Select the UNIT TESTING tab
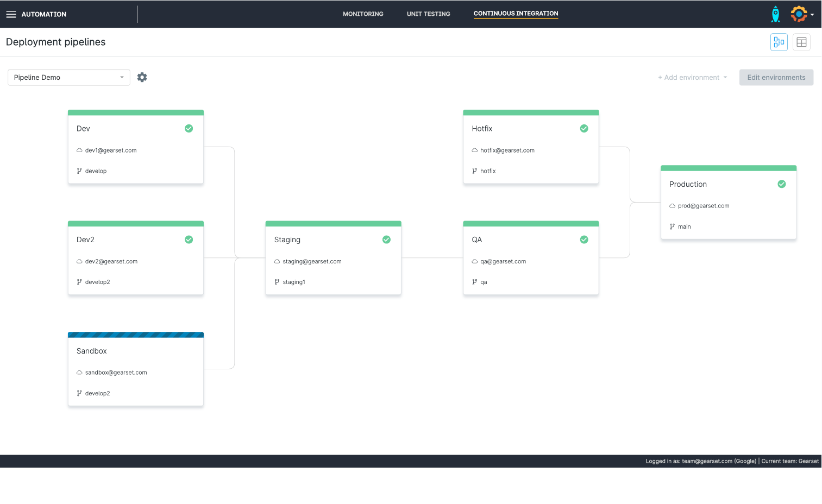Viewport: 822px width, 504px height. (428, 14)
